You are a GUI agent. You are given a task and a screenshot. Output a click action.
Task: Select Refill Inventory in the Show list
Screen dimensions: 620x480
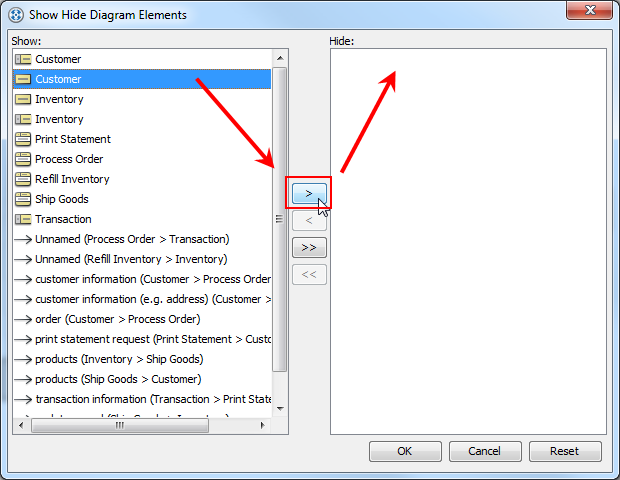[142, 179]
